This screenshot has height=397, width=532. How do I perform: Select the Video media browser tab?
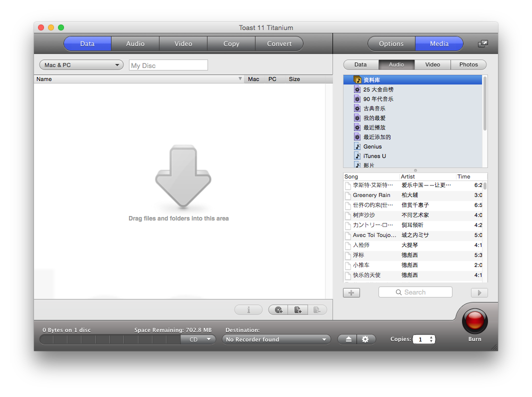[x=432, y=64]
